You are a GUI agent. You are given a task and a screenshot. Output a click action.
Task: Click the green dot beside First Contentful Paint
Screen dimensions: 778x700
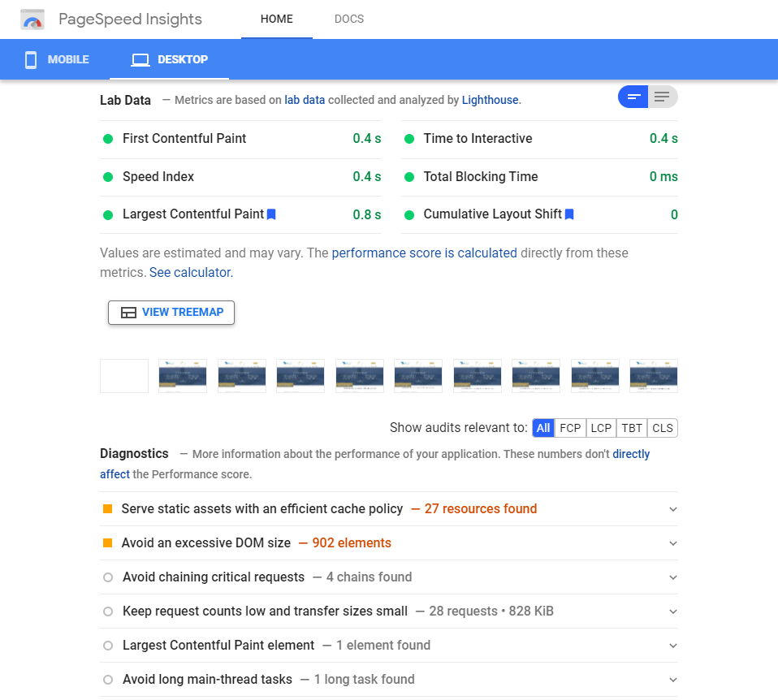click(x=108, y=139)
